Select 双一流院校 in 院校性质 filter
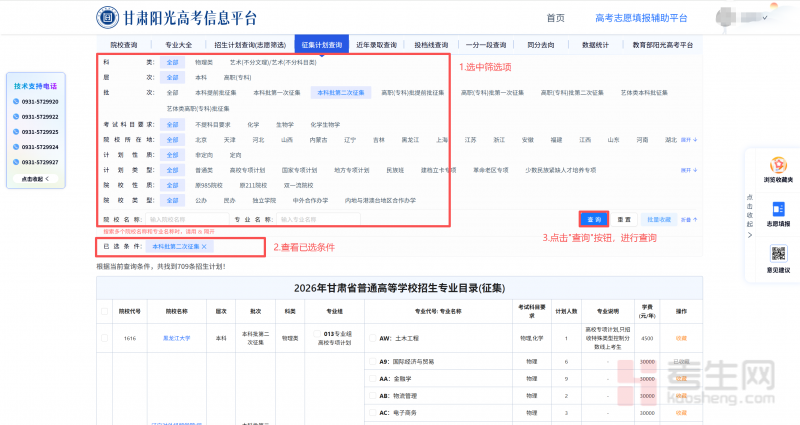 tap(298, 185)
